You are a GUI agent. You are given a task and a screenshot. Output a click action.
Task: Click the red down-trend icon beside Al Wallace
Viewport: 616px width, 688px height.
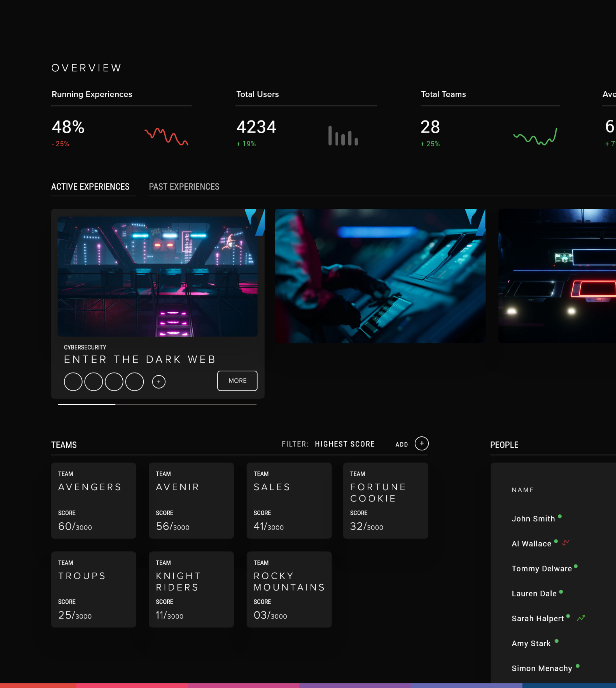click(566, 543)
